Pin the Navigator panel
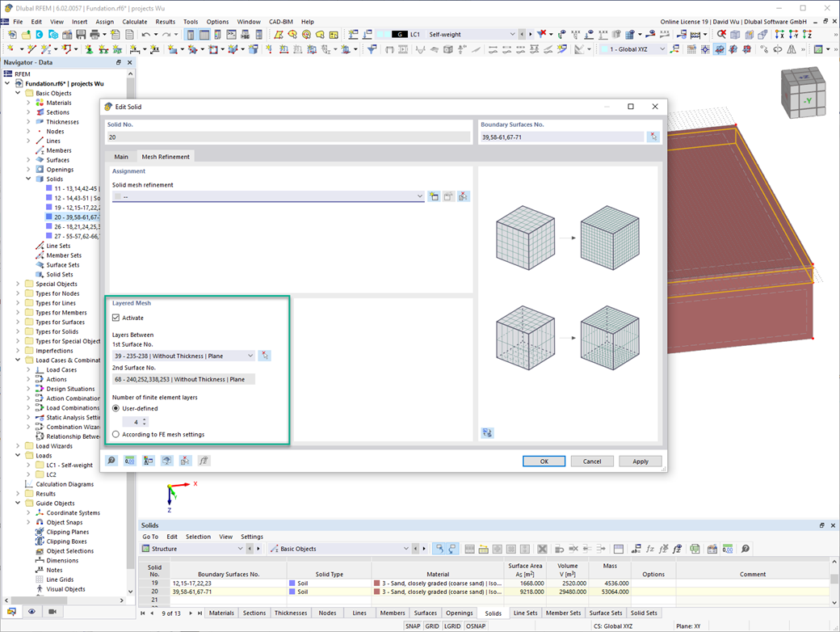 pos(119,62)
